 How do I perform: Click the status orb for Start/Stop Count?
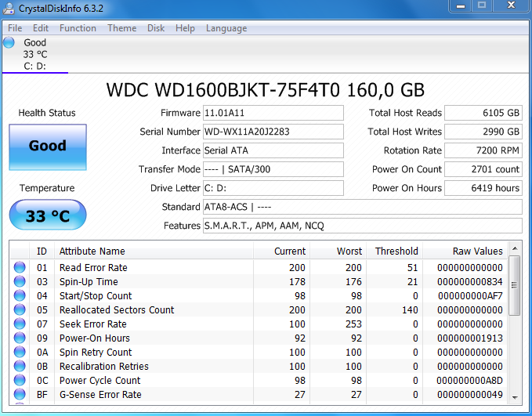(20, 295)
